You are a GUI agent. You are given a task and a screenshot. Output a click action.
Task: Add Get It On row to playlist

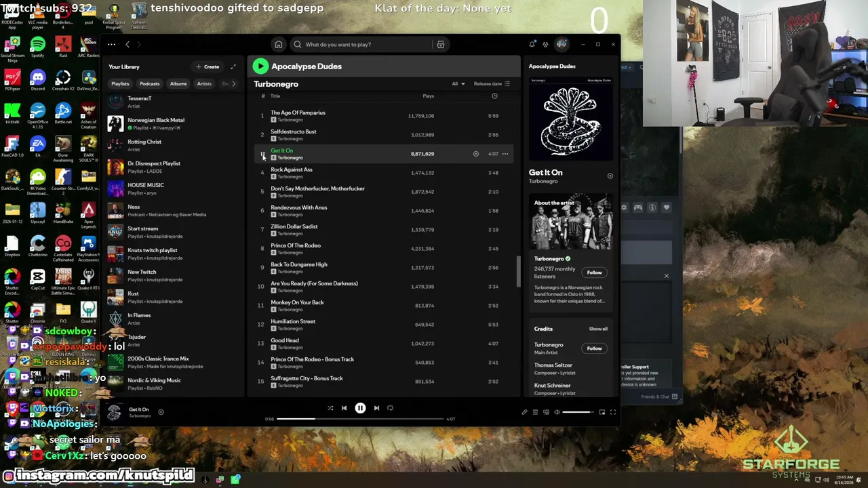point(475,154)
